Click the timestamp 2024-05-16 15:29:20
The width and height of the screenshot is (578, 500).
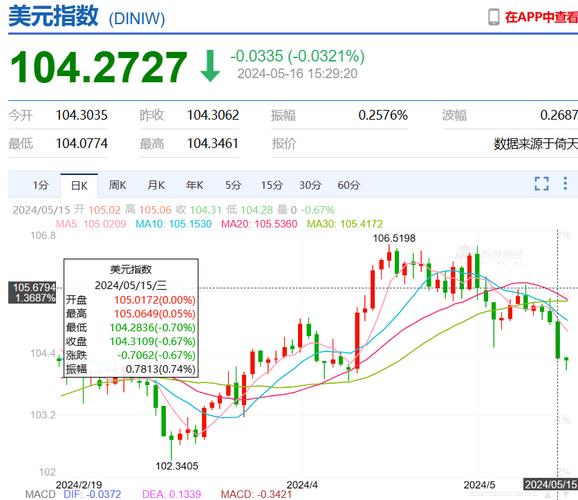pyautogui.click(x=297, y=74)
